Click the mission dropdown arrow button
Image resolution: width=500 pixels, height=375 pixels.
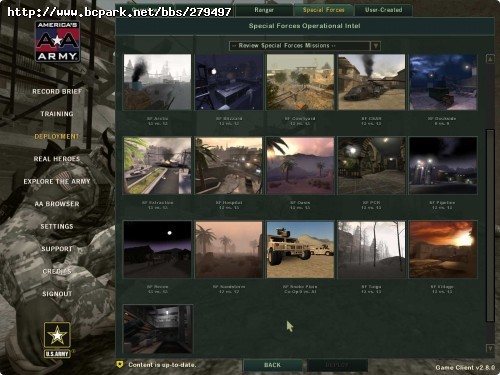click(376, 46)
